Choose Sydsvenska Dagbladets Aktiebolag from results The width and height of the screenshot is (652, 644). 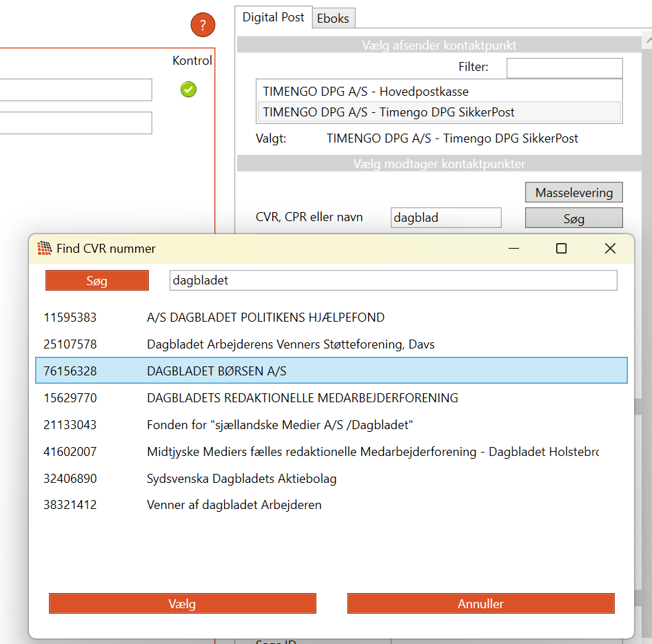[241, 479]
